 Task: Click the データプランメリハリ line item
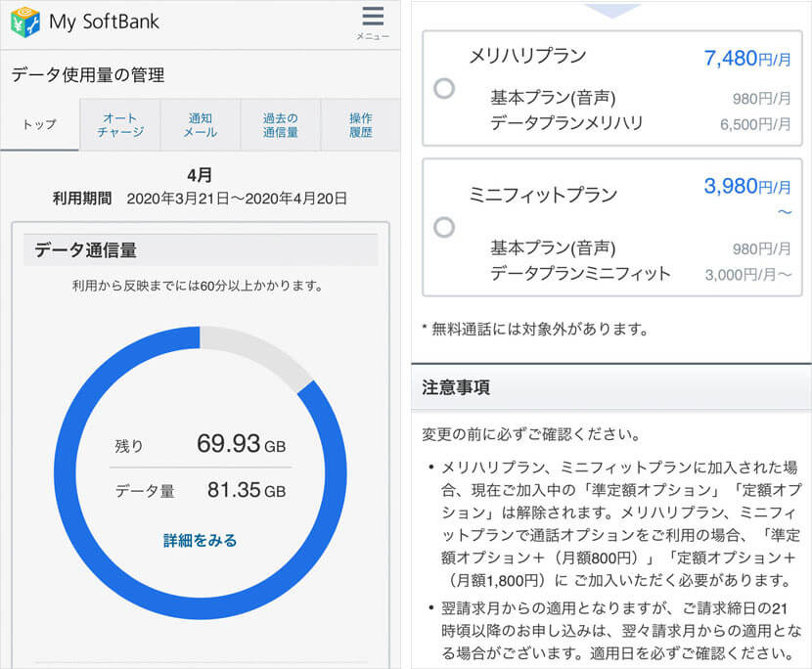[566, 123]
